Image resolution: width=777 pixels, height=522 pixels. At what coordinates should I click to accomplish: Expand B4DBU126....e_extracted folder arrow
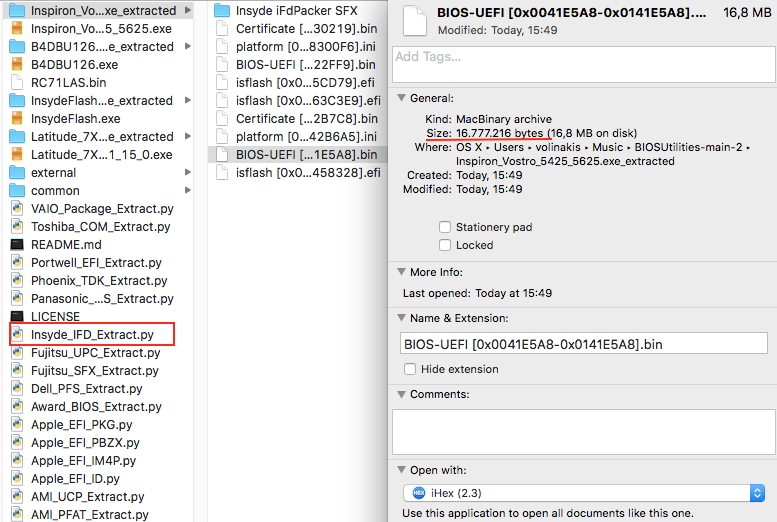pos(188,46)
